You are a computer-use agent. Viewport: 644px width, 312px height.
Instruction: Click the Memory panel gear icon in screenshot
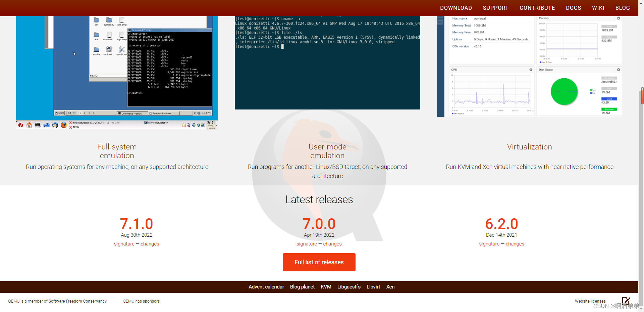click(x=619, y=18)
